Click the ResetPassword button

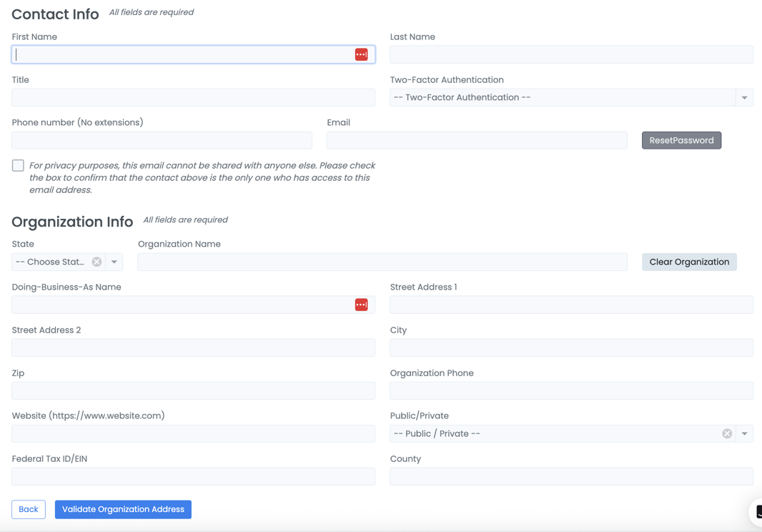pos(681,141)
